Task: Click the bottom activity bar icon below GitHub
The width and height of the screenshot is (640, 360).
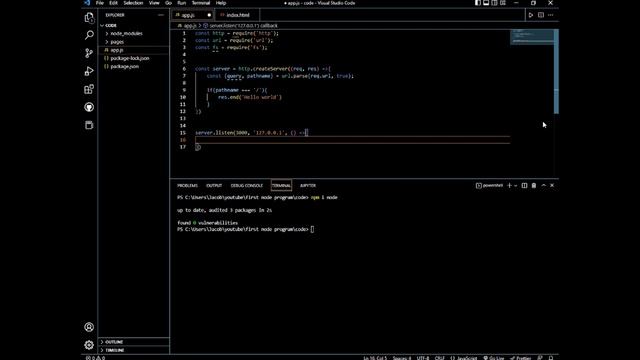Action: tap(89, 125)
